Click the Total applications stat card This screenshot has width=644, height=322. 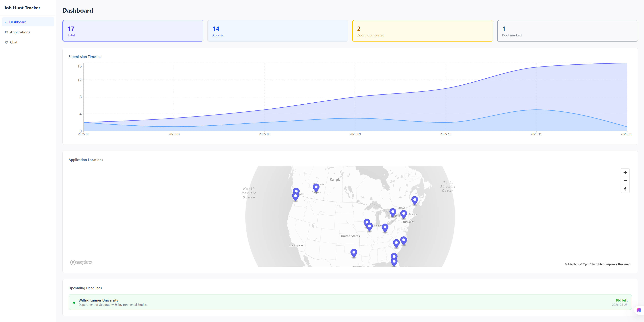coord(133,31)
